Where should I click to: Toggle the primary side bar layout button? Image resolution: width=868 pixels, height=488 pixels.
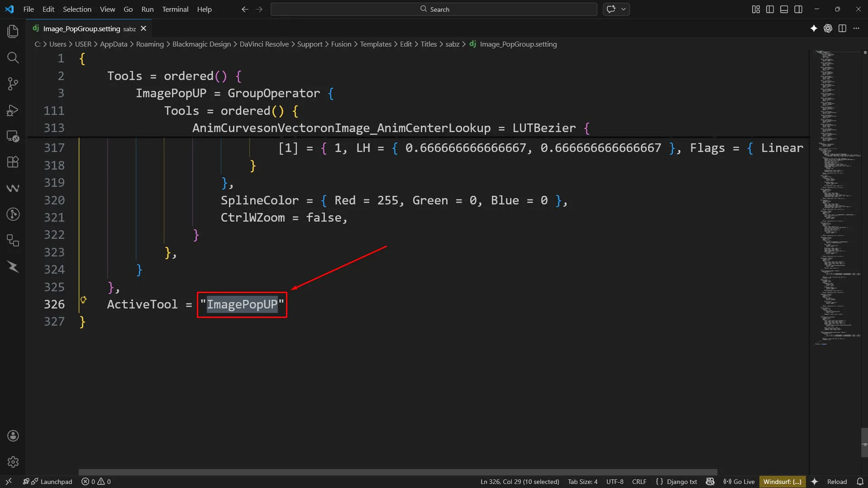pos(770,9)
